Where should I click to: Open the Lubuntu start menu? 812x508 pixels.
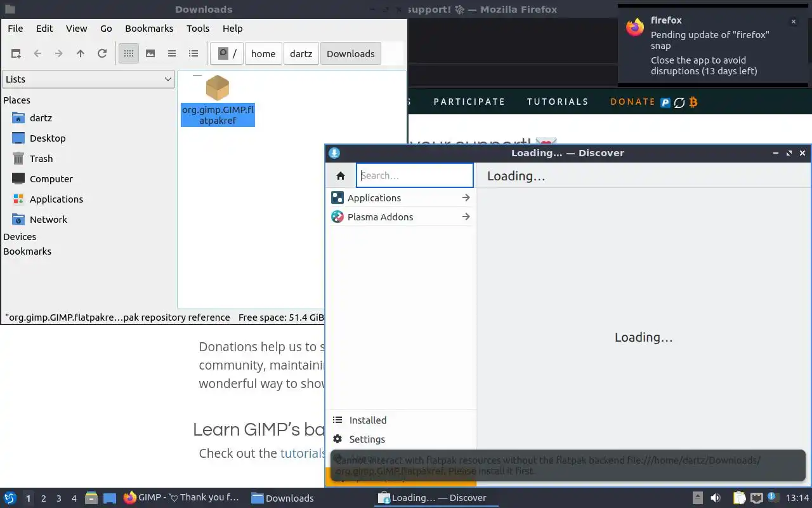[x=10, y=498]
